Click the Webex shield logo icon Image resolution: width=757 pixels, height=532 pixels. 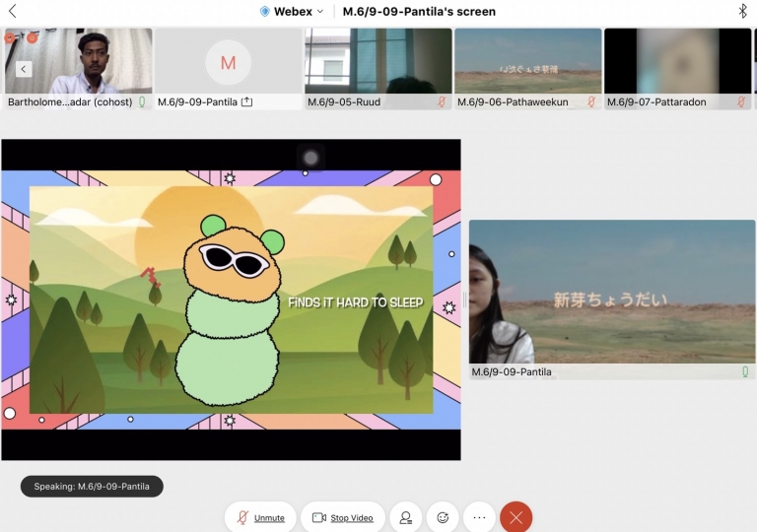click(264, 11)
